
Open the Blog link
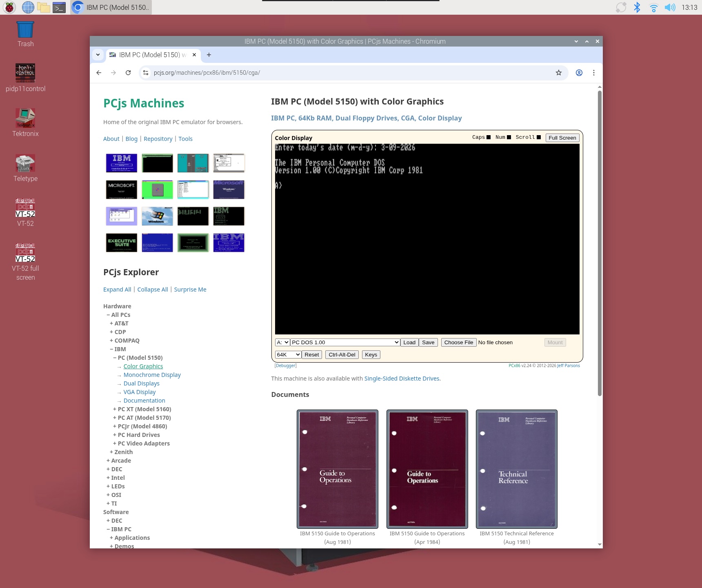[131, 139]
